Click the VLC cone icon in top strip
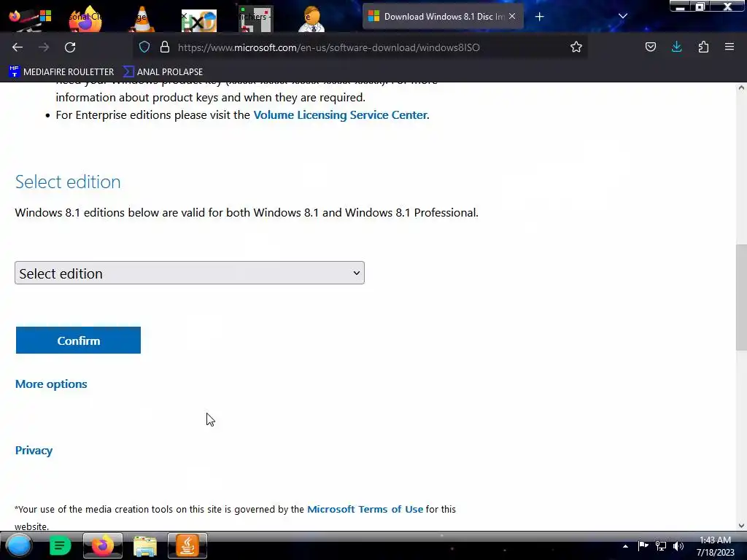 tap(142, 19)
